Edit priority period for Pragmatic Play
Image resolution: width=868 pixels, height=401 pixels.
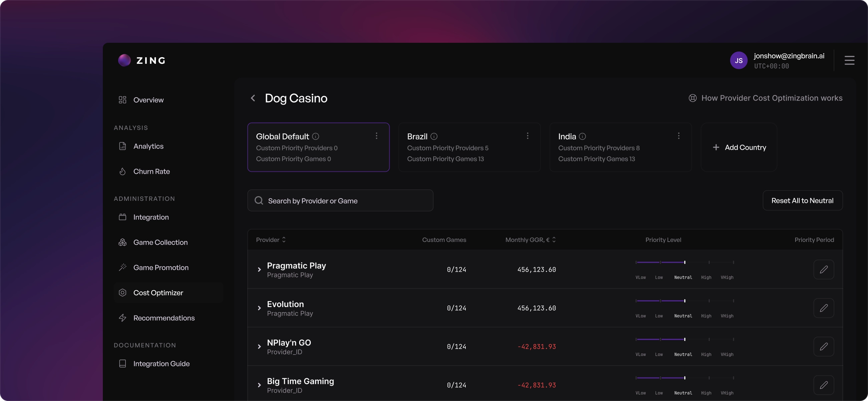click(x=824, y=269)
